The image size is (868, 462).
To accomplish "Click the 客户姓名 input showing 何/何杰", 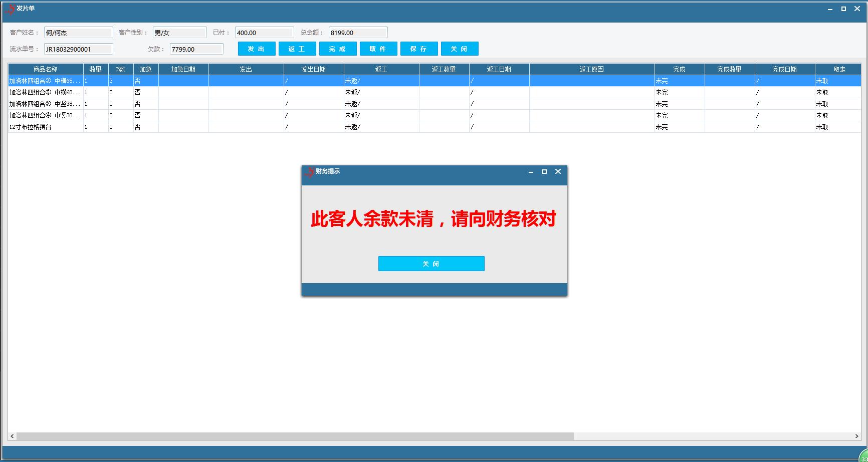I will [78, 32].
